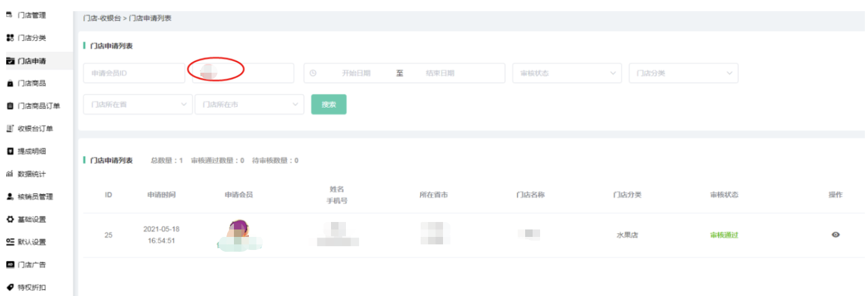The height and width of the screenshot is (296, 868).
Task: Click the 基础设置 gear icon
Action: tap(9, 220)
